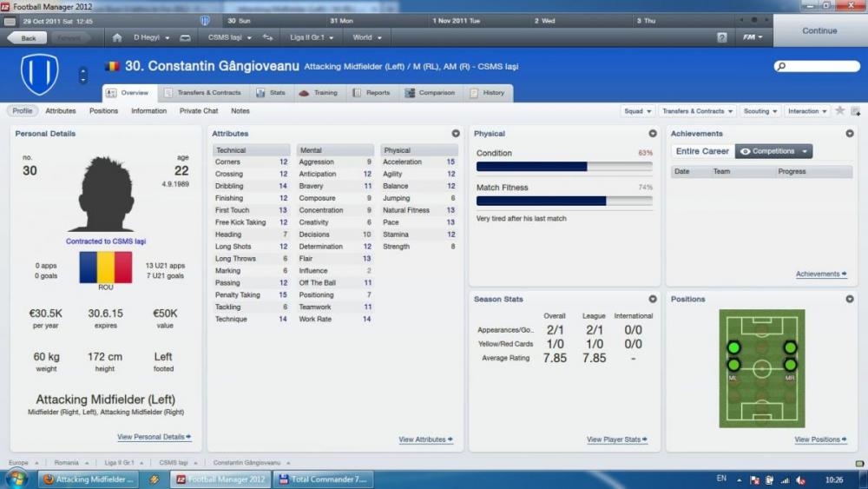The height and width of the screenshot is (489, 868).
Task: Click the customise view icon beside star
Action: tap(855, 111)
